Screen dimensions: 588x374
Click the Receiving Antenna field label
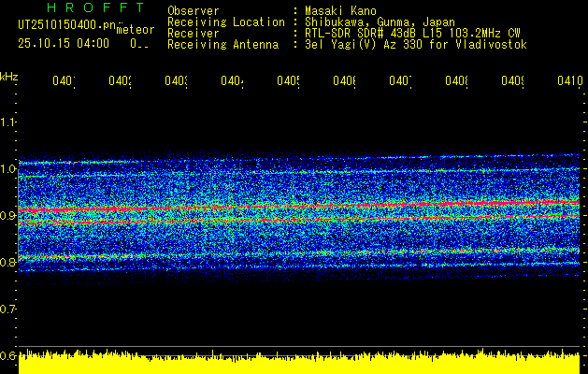tap(222, 44)
